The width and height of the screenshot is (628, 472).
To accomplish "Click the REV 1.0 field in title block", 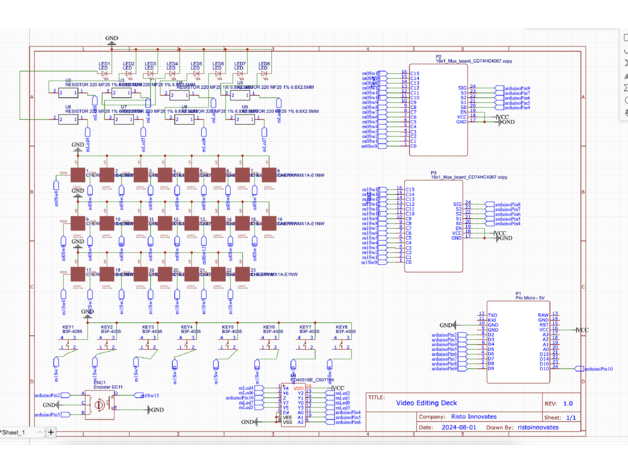I will pos(567,403).
